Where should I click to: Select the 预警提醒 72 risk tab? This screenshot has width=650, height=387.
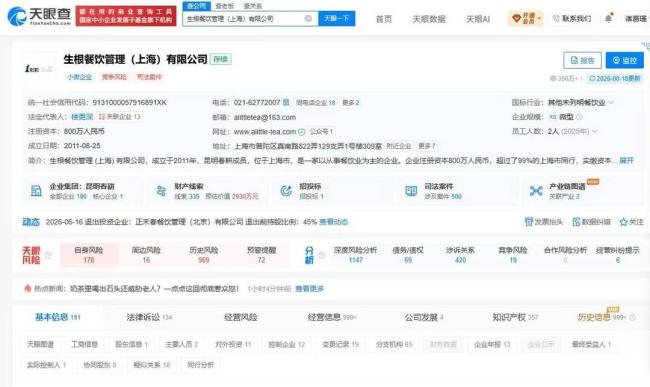click(x=261, y=255)
